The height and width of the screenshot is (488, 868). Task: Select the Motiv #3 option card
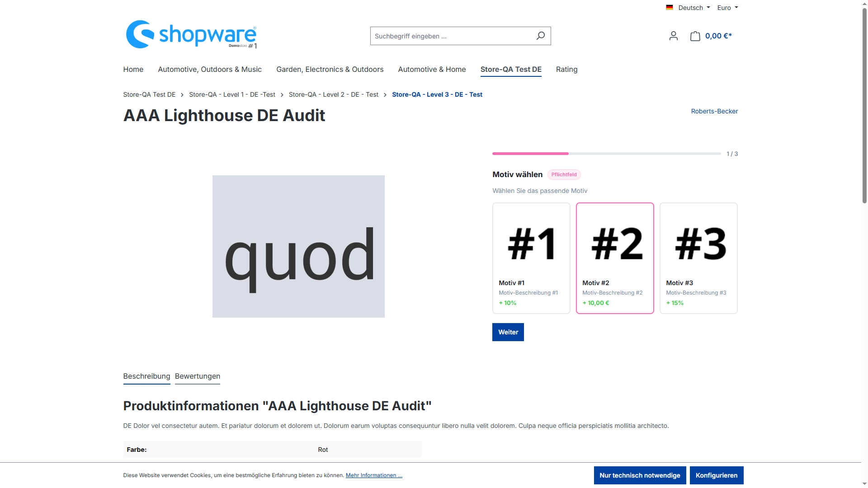click(x=698, y=258)
